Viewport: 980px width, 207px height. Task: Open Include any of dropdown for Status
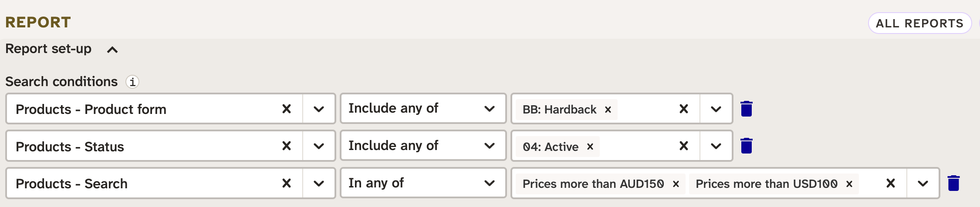click(x=489, y=146)
